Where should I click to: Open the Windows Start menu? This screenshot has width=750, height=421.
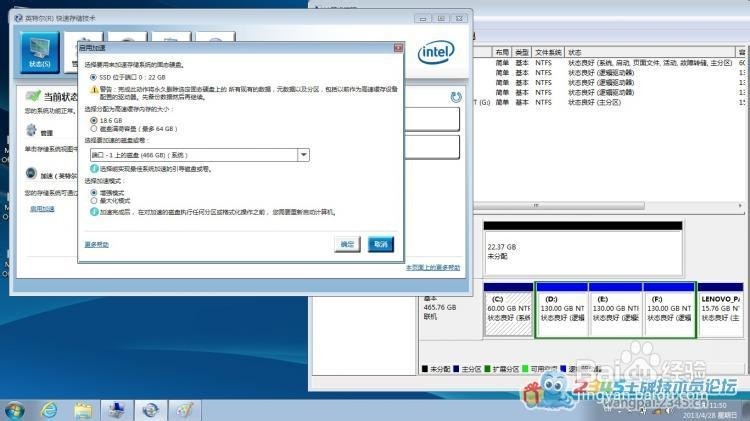point(14,410)
